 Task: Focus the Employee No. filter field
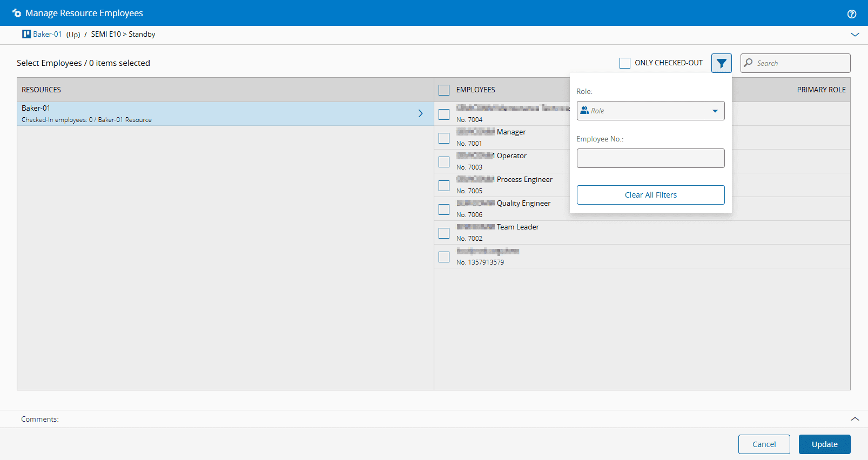650,158
